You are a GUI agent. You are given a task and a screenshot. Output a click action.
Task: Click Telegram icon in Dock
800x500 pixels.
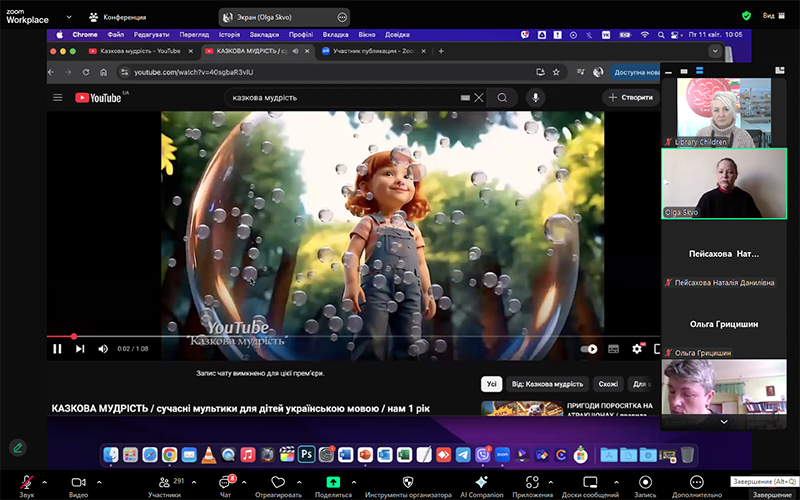point(463,454)
